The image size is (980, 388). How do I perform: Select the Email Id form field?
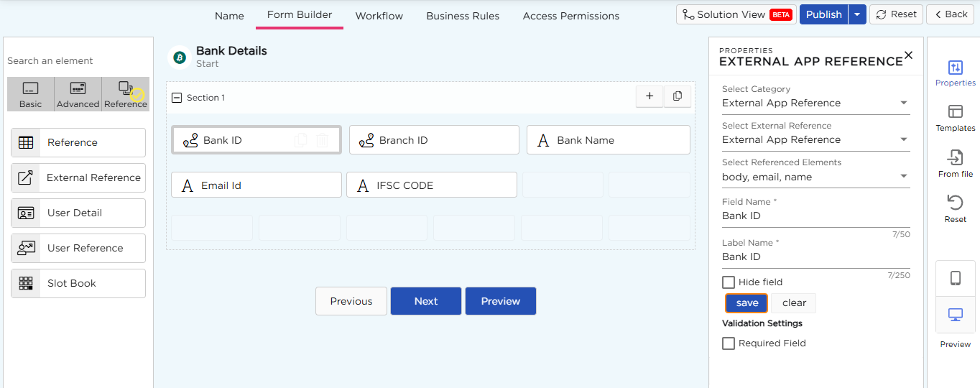(x=256, y=185)
